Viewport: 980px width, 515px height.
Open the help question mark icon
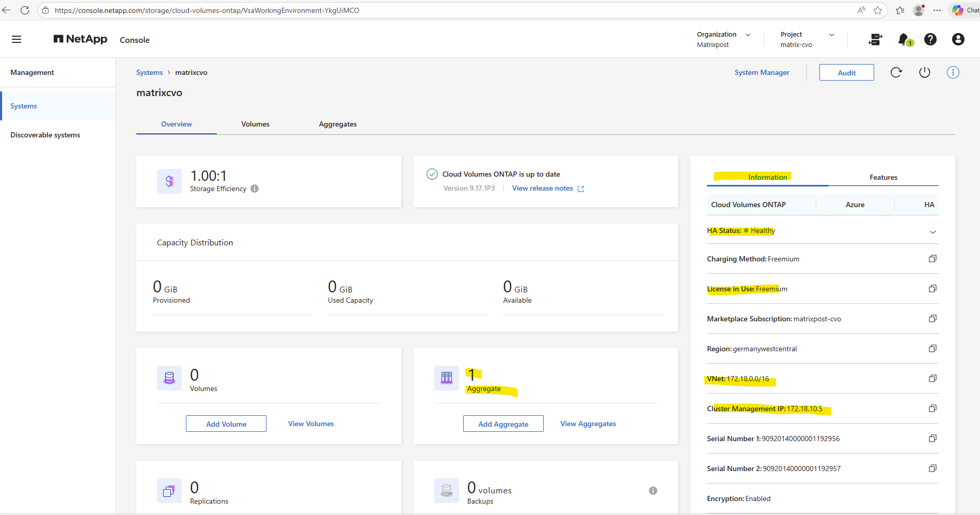coord(930,39)
